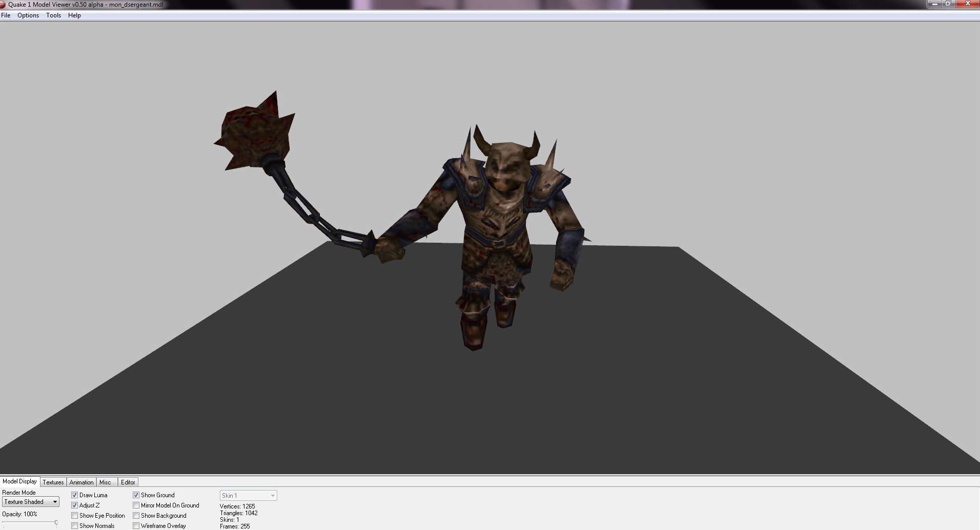Viewport: 980px width, 530px height.
Task: Enable Show Normals checkbox
Action: (75, 526)
